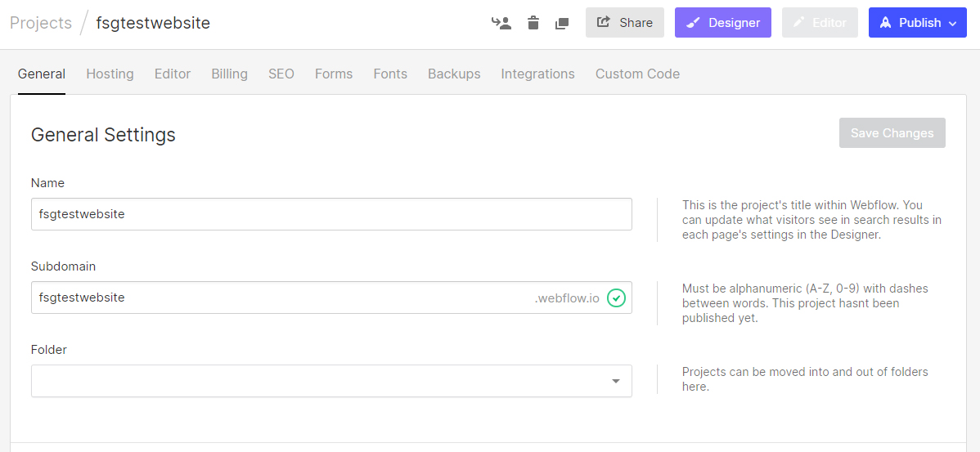Click the green subdomain availability checkmark

[617, 298]
